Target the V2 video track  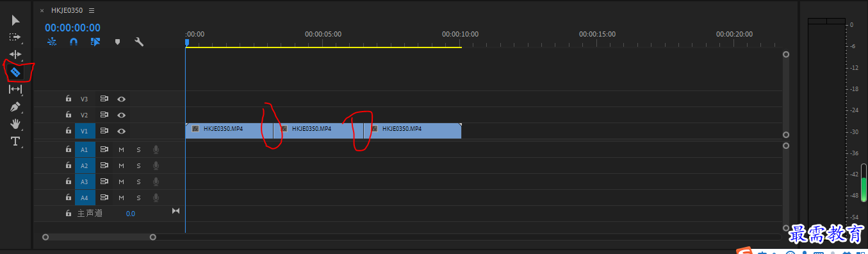(x=85, y=115)
